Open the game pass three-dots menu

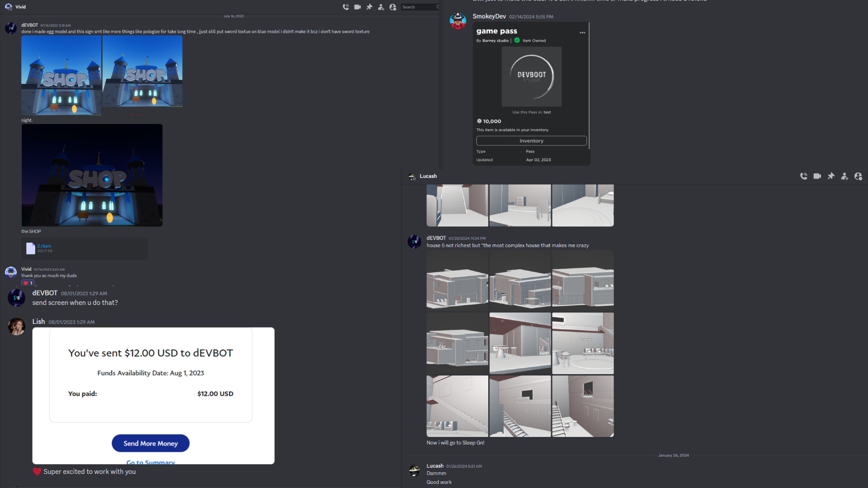point(582,33)
